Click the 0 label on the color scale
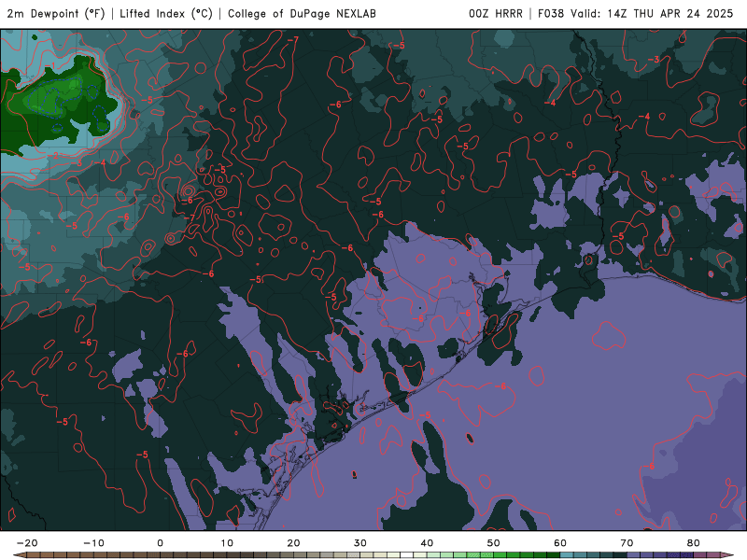Screen dimensions: 747x560 [160, 543]
